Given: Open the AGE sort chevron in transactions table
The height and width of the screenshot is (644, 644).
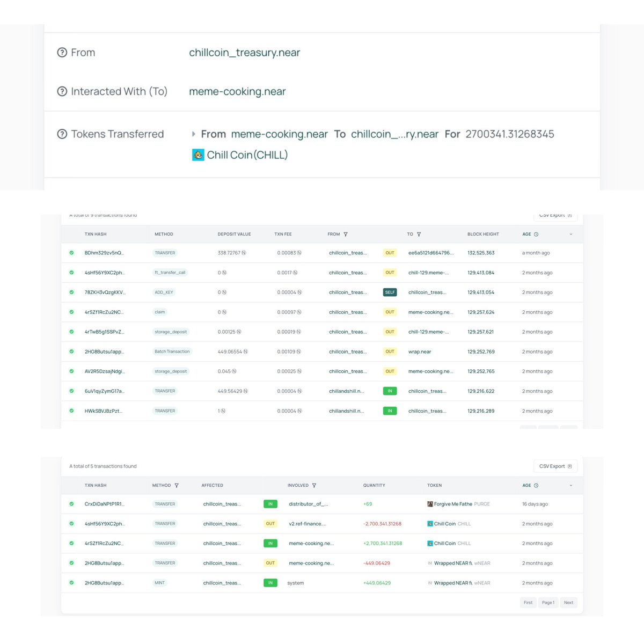Looking at the screenshot, I should pos(570,234).
